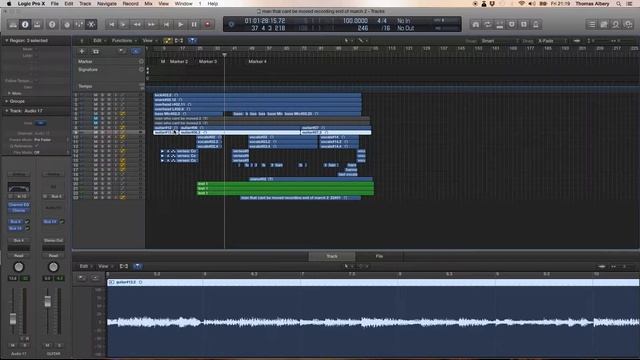Select Marker 3 in the marker track
Viewport: 640px width, 360px height.
click(x=208, y=61)
